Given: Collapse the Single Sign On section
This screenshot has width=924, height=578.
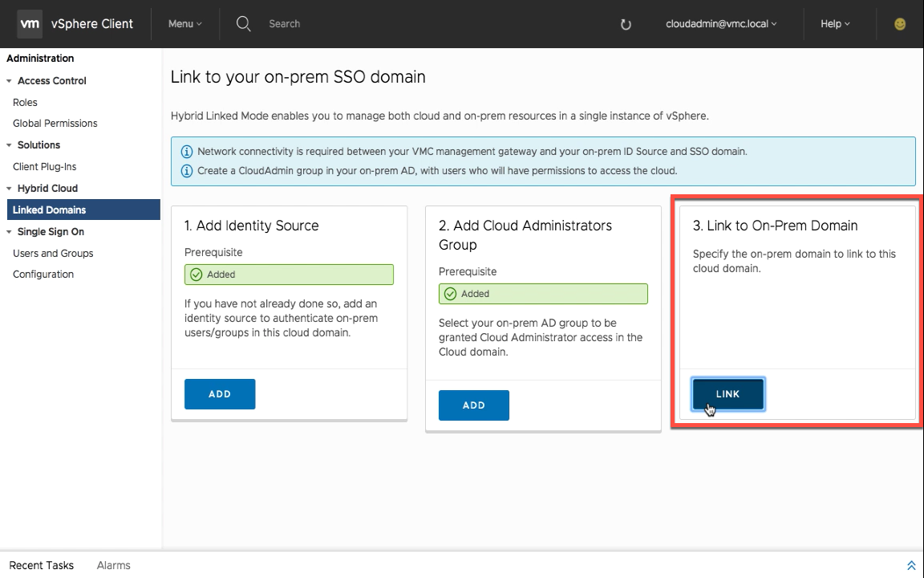Looking at the screenshot, I should pyautogui.click(x=10, y=232).
